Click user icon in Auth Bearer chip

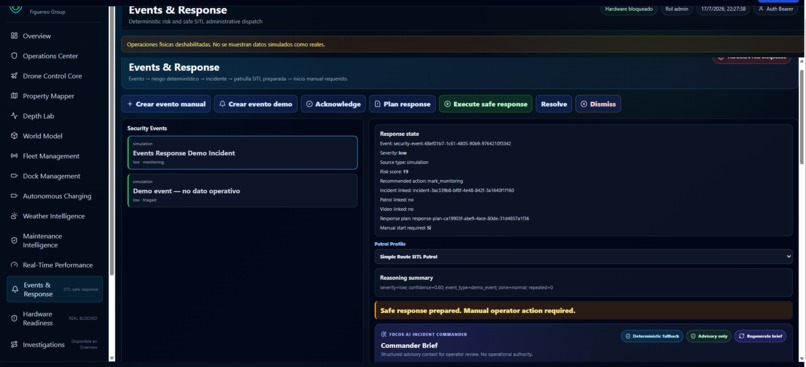(762, 9)
